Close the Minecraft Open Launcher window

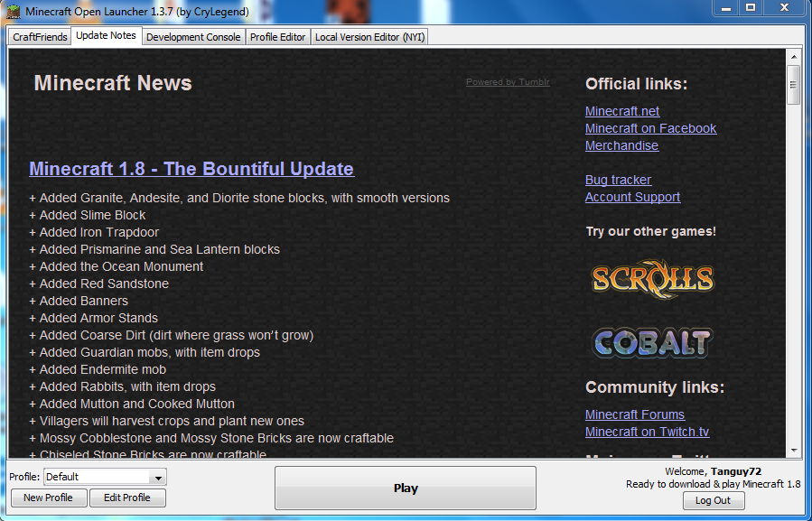pyautogui.click(x=785, y=8)
